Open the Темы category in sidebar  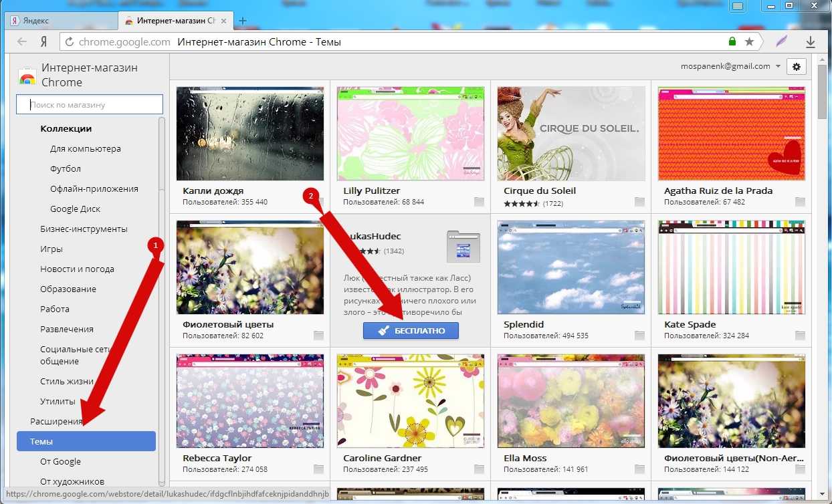86,441
